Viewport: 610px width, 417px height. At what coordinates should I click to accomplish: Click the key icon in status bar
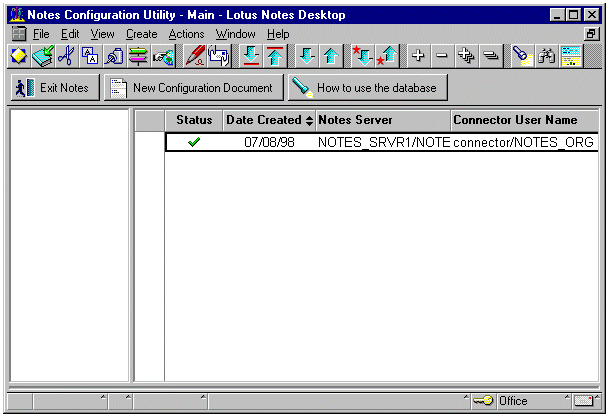483,401
